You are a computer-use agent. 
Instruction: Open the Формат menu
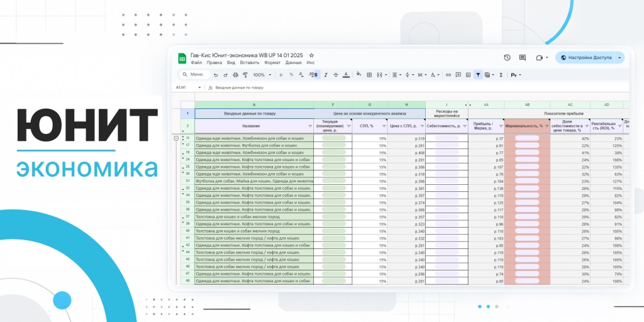coord(272,62)
